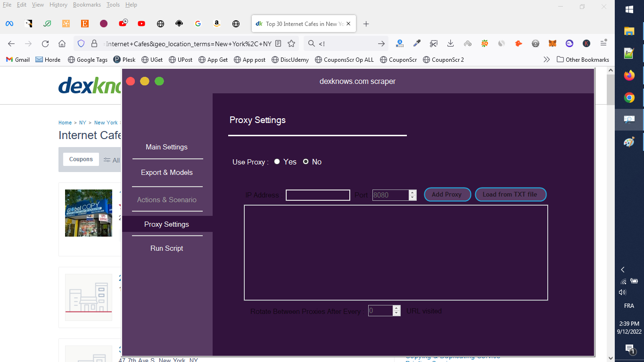Open the Run Script section
644x362 pixels.
[167, 248]
